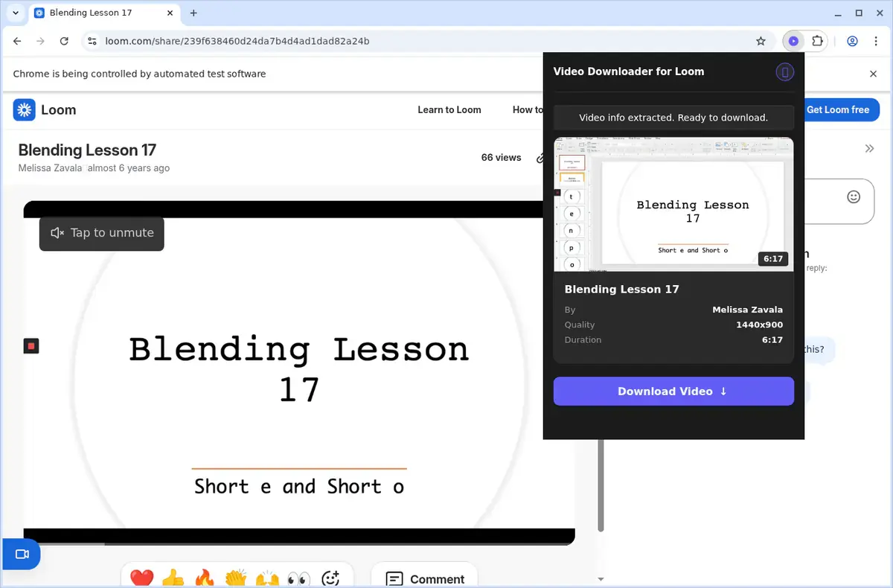893x588 pixels.
Task: Click the Blending Lesson 17 page heading
Action: tap(87, 150)
